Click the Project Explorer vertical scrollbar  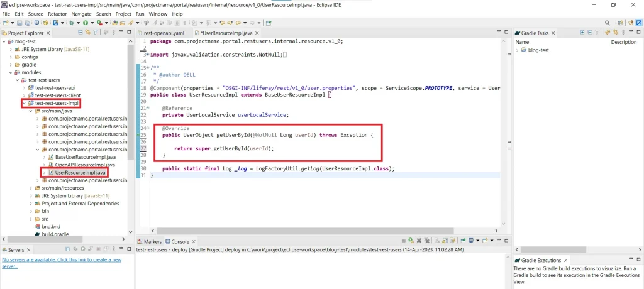(x=131, y=102)
